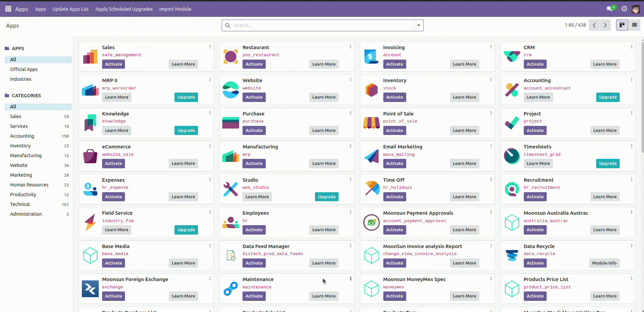The height and width of the screenshot is (312, 644).
Task: Open the user avatar menu
Action: (x=636, y=9)
